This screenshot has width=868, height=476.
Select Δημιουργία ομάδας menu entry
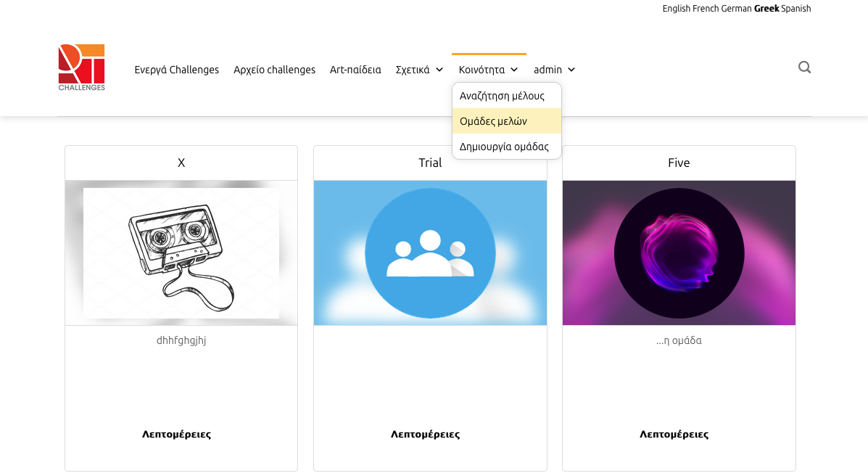504,147
